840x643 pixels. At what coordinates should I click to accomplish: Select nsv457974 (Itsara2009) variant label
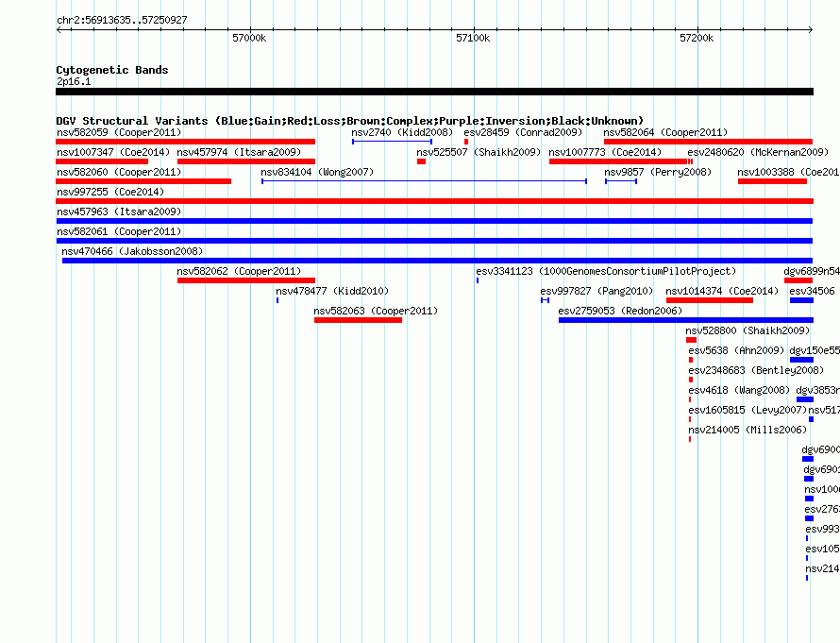239,152
